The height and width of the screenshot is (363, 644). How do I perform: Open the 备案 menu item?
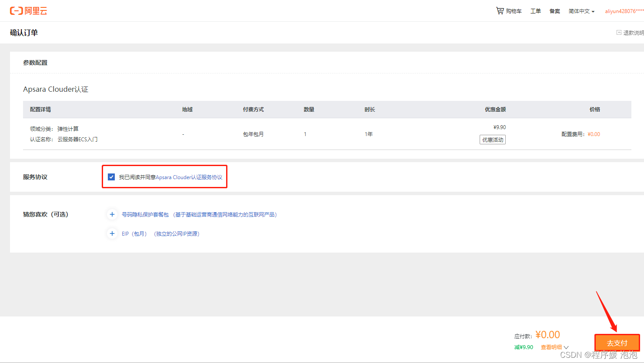[x=554, y=11]
